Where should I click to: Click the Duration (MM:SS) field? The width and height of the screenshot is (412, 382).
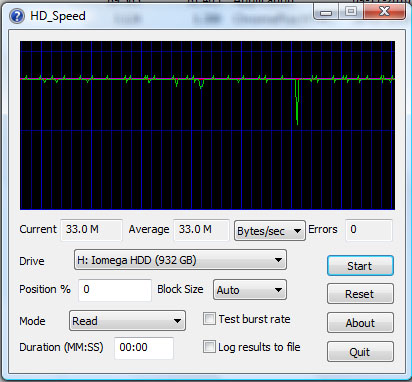click(x=144, y=347)
